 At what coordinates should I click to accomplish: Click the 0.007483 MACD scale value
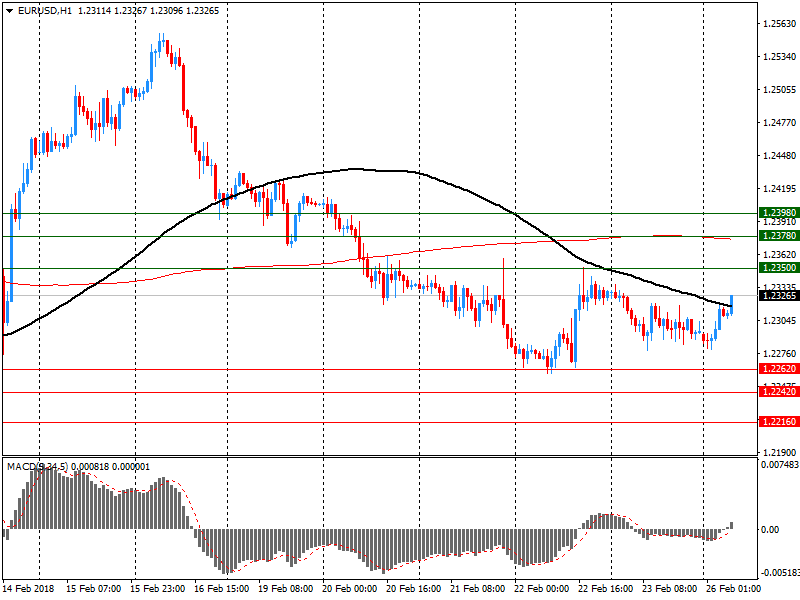point(778,464)
